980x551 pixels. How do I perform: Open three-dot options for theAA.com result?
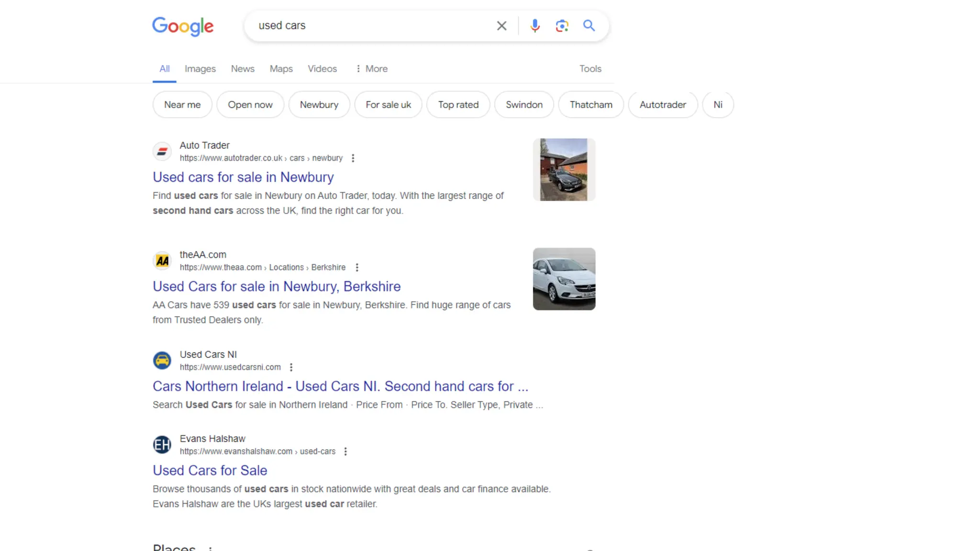click(x=357, y=267)
